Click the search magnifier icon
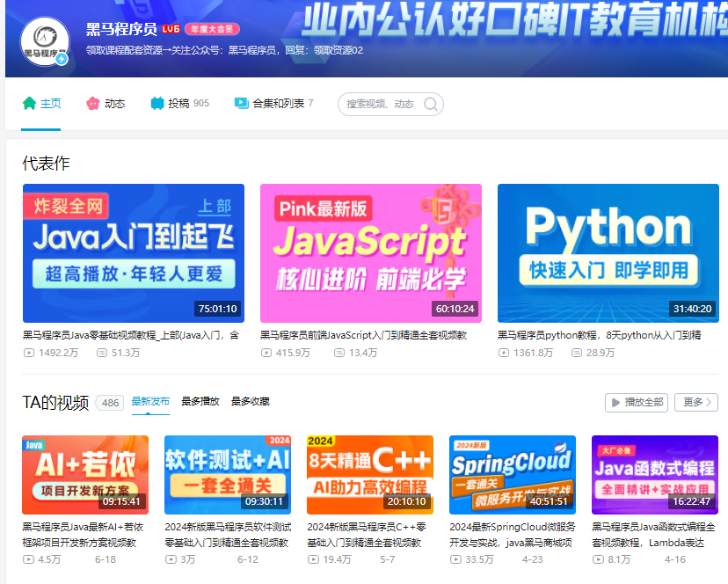The height and width of the screenshot is (584, 728). point(431,104)
